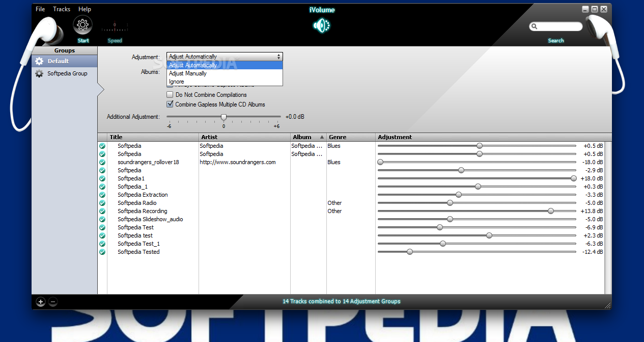Click the 14 Tracks combined status text

(342, 301)
